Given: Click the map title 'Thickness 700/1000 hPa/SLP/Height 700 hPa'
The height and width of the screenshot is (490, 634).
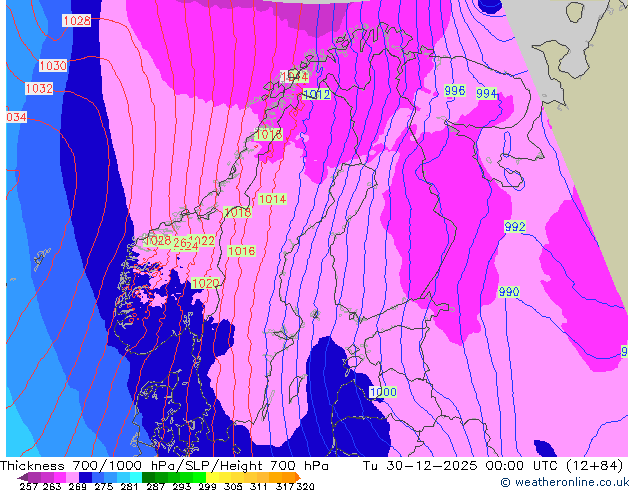Looking at the screenshot, I should 164,465.
